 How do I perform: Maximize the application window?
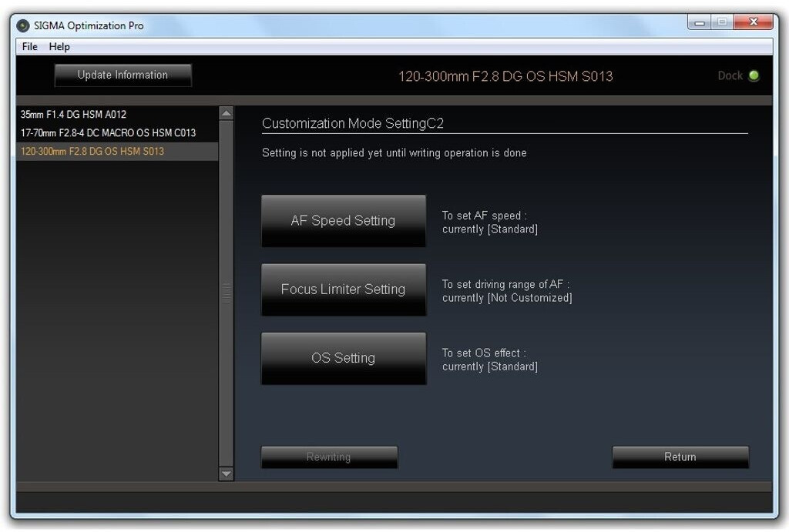pyautogui.click(x=721, y=23)
